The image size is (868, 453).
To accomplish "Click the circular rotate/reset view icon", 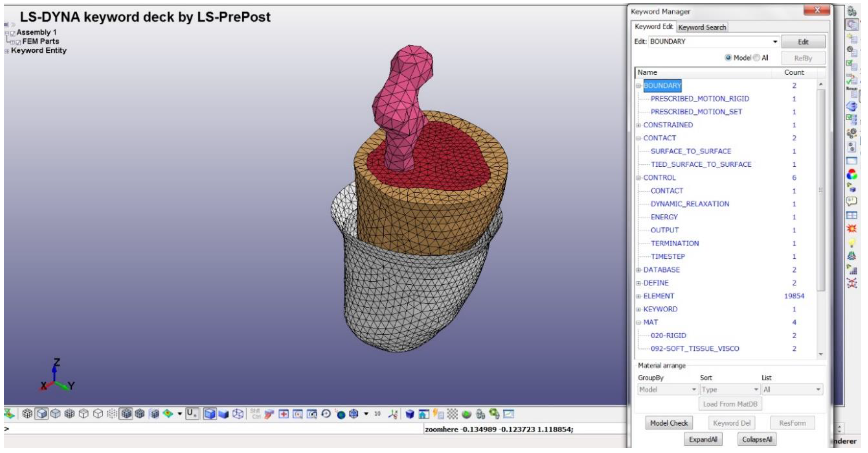I will pos(326,414).
